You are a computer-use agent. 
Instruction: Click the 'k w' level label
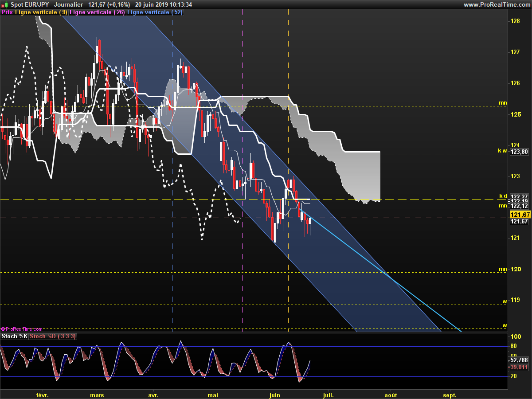click(502, 151)
